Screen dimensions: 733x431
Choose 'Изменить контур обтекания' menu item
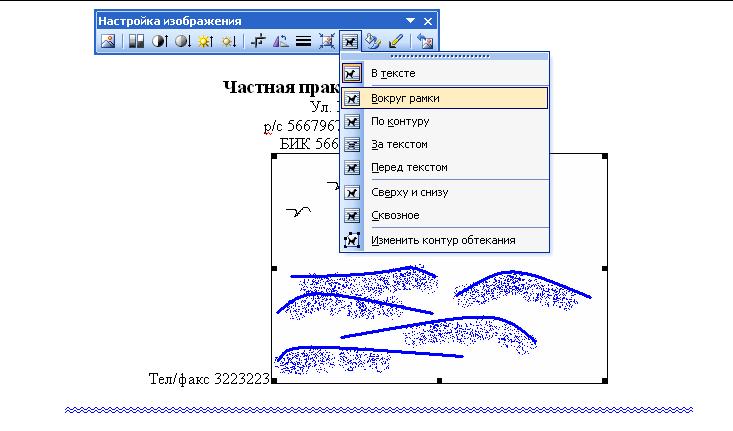coord(442,240)
